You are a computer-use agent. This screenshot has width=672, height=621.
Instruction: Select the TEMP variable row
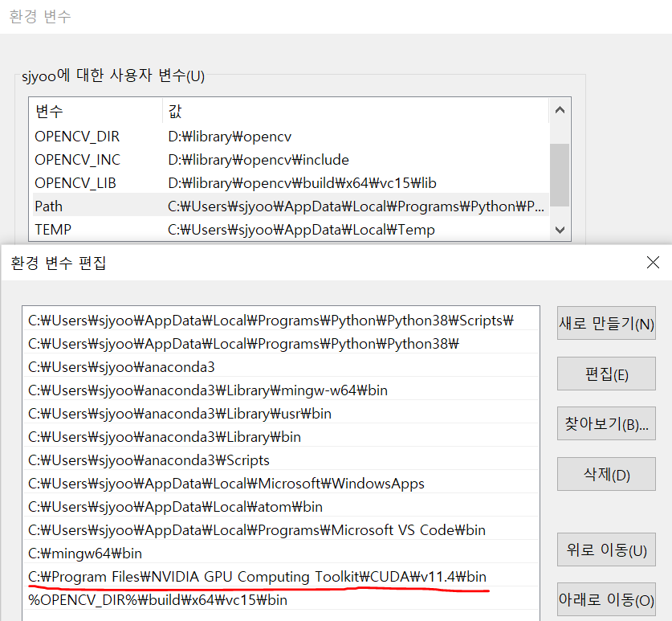[291, 230]
